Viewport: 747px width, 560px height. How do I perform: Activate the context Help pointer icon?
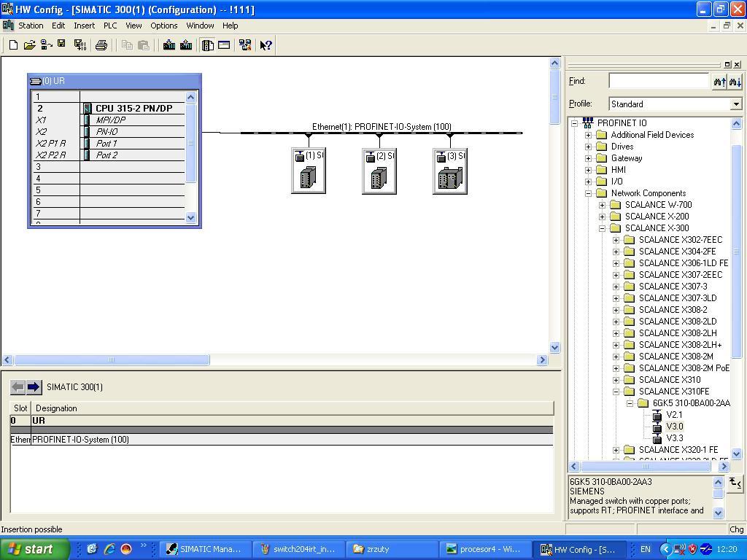266,45
